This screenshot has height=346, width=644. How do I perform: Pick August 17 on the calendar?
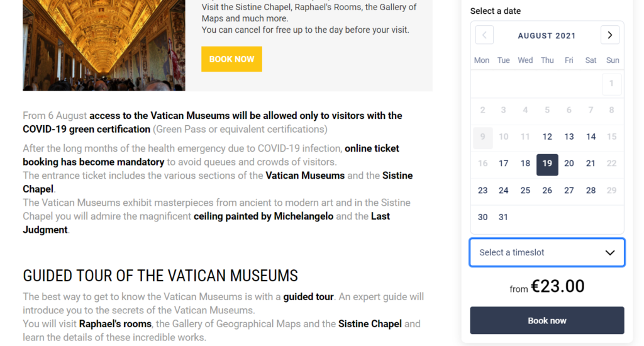point(504,164)
